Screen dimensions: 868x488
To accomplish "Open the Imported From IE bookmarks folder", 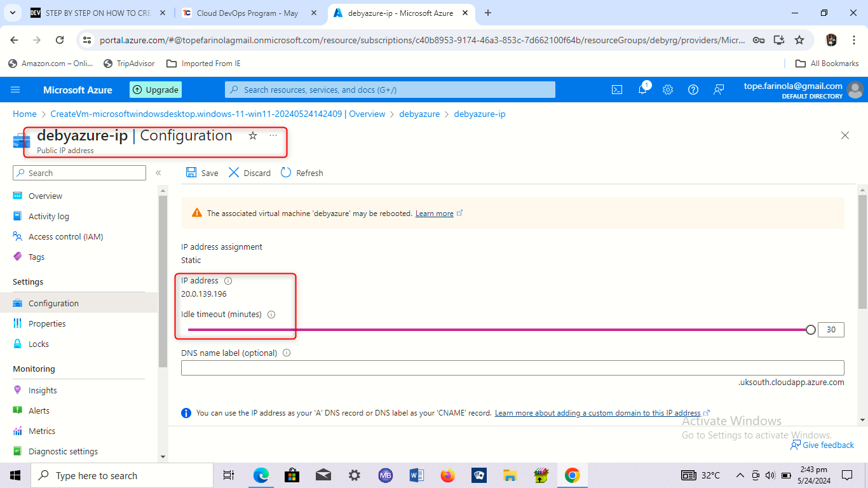I will coord(203,64).
